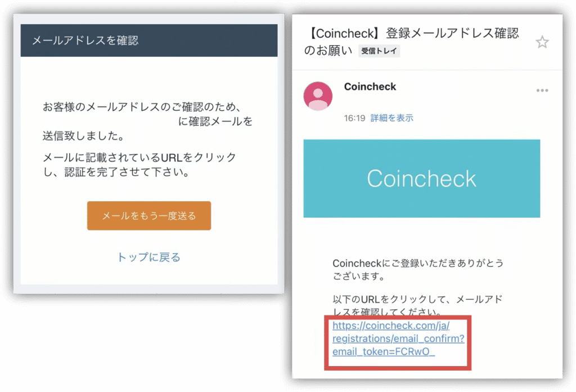
Task: Click the Coincheck sender name
Action: pyautogui.click(x=370, y=87)
